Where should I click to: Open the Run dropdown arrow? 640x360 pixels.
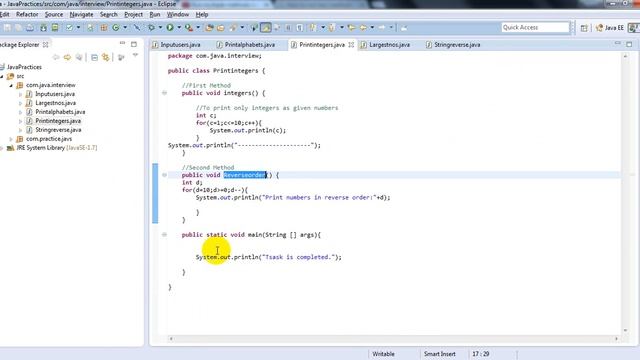point(179,28)
